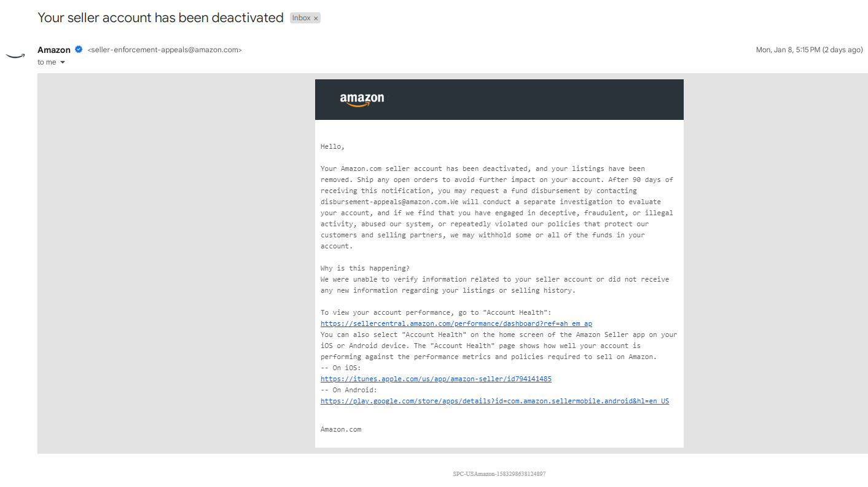
Task: Click disbursement-appeals@amazon.com address in the body
Action: tap(384, 202)
